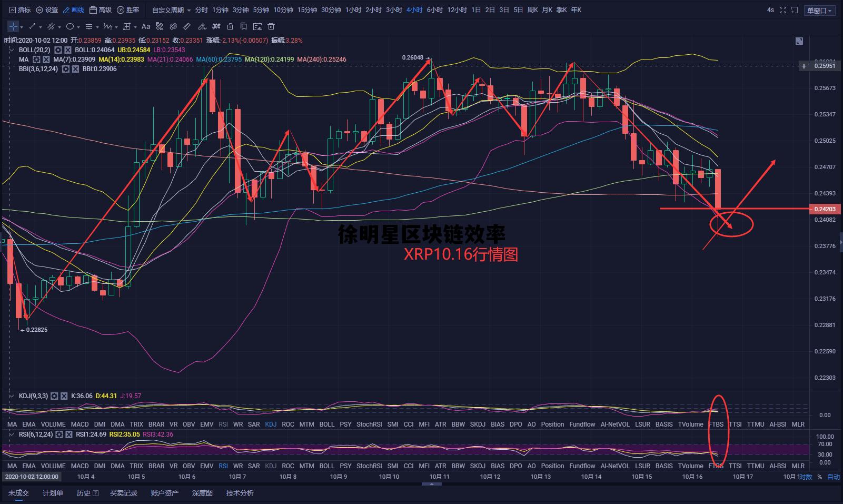Collapse the RSI indicator panel chevron
Viewport: 843px width, 504px height.
coord(11,434)
